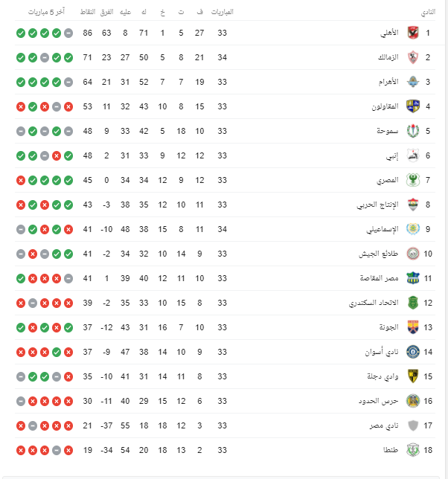The width and height of the screenshot is (448, 479).
Task: Click the Pyramids (الأهرام) club logo
Action: pos(413,82)
